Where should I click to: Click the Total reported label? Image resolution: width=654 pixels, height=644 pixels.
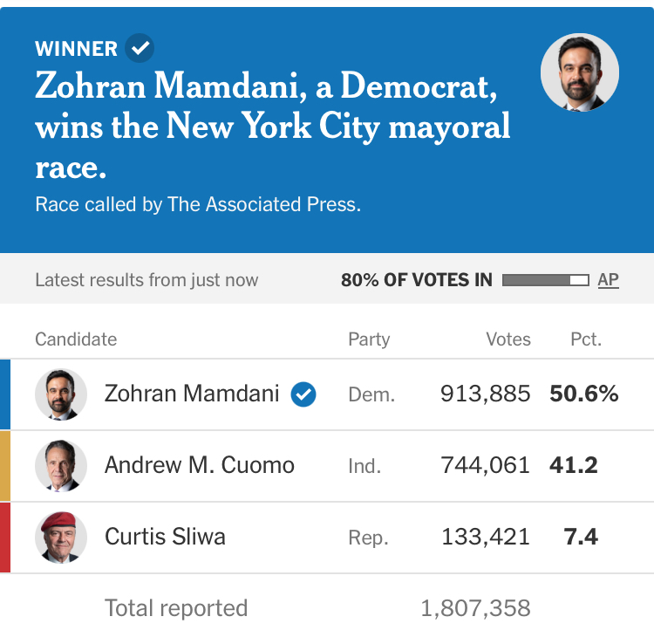176,608
